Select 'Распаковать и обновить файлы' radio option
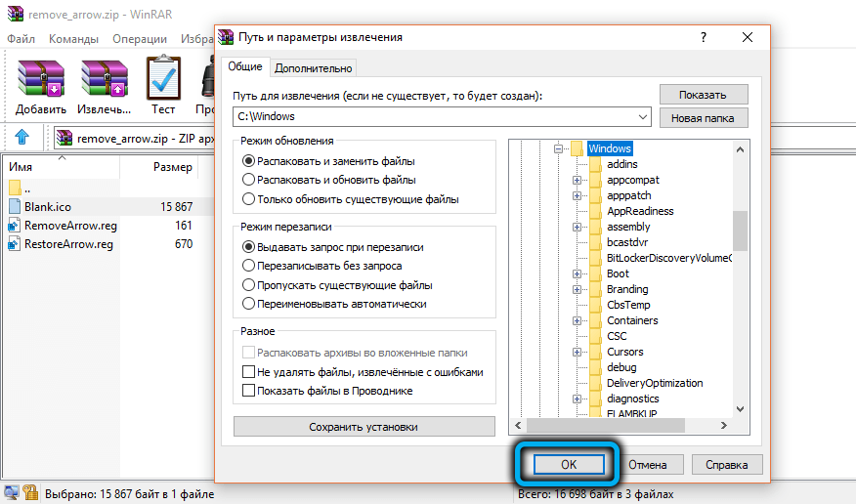This screenshot has height=504, width=856. pyautogui.click(x=248, y=180)
